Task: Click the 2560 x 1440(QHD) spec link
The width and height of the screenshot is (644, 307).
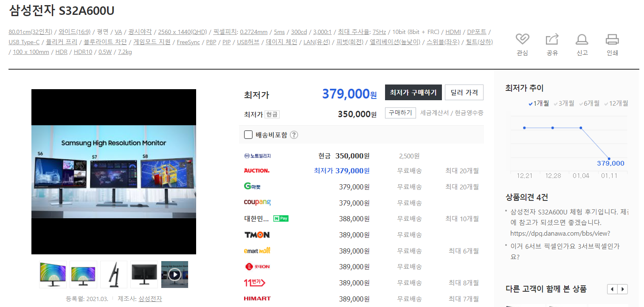Action: [183, 32]
